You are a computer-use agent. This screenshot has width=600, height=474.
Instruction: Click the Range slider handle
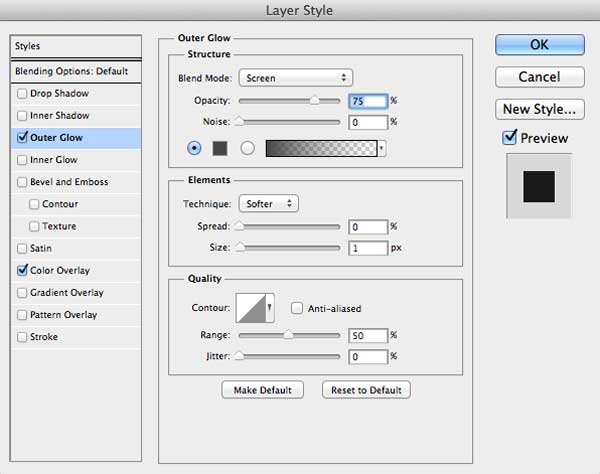pyautogui.click(x=288, y=335)
